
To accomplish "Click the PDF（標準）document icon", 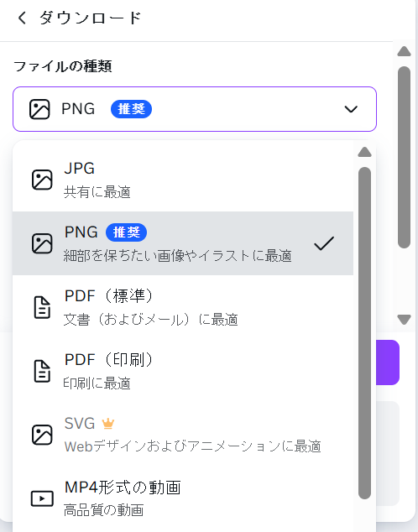I will pyautogui.click(x=42, y=307).
